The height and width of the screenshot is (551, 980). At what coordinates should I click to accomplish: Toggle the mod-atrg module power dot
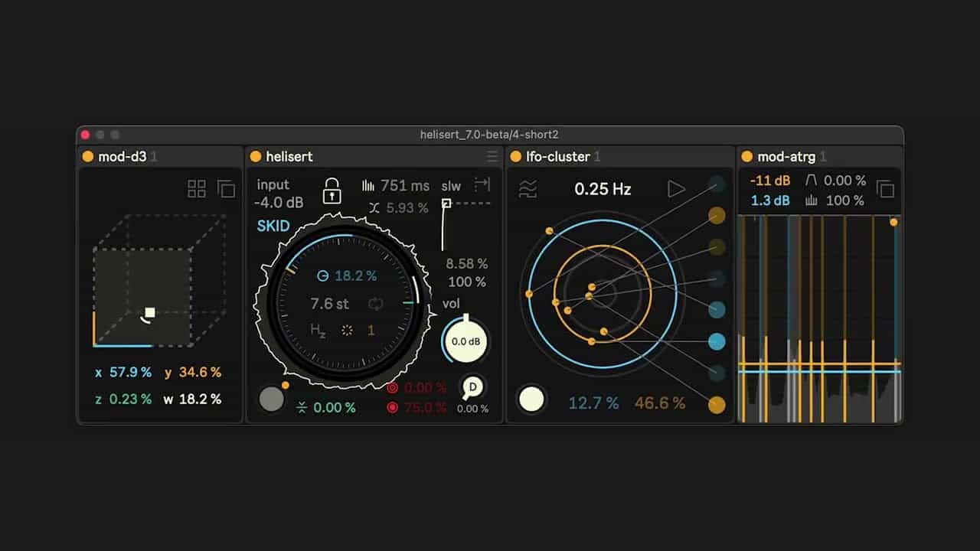point(747,157)
